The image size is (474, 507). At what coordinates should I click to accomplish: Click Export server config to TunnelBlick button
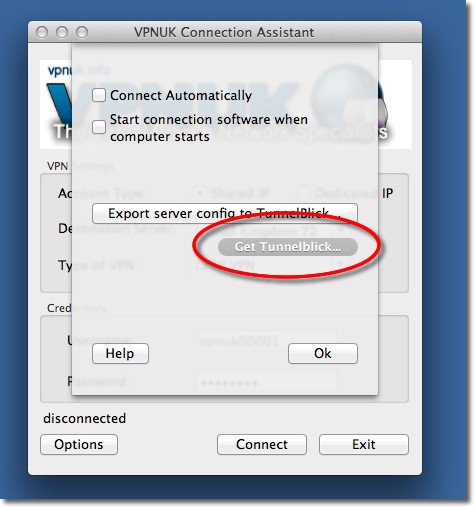click(225, 213)
